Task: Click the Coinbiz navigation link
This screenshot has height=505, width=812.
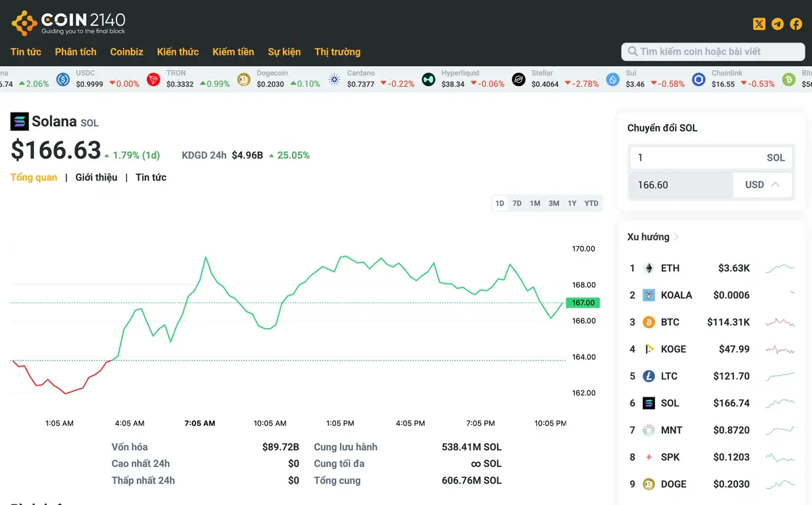Action: pos(127,52)
